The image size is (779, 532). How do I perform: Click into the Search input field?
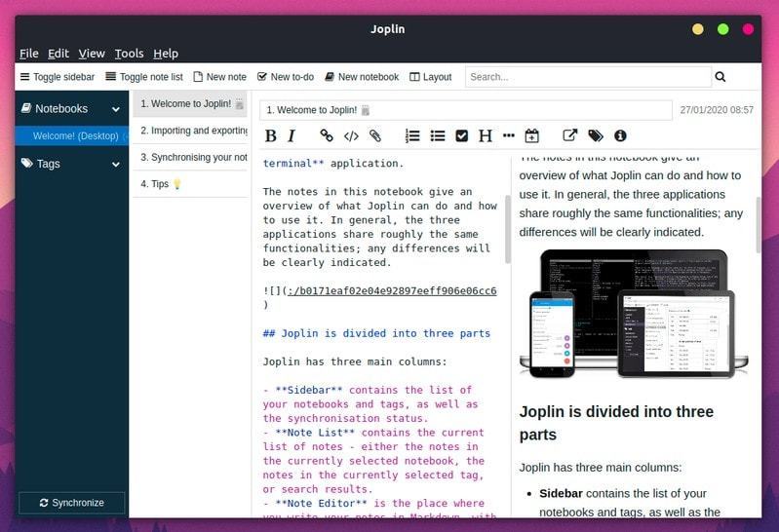[x=587, y=77]
